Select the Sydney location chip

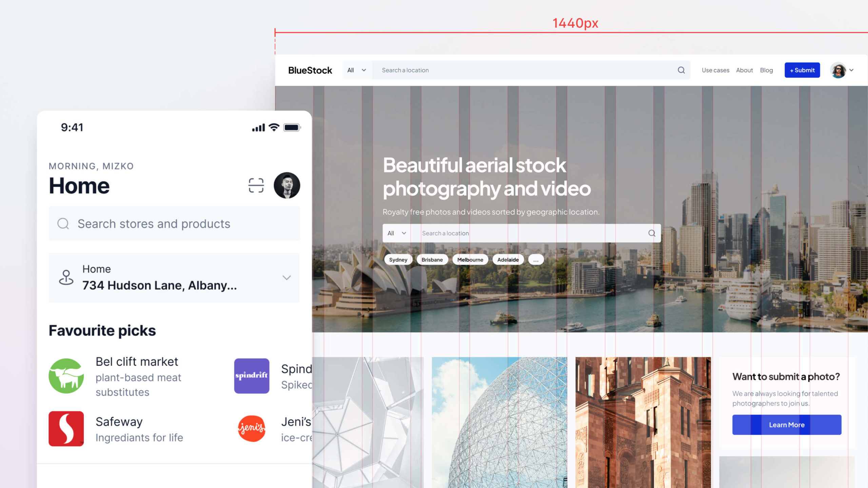click(398, 260)
